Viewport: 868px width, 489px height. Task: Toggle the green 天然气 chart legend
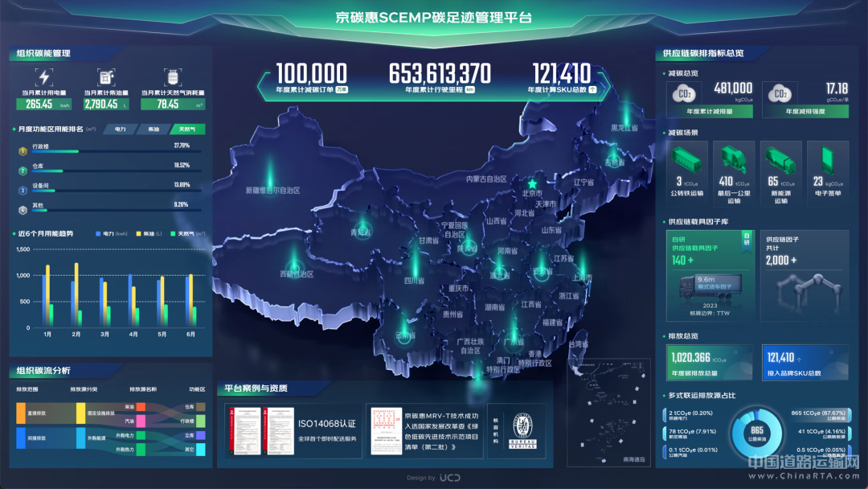187,234
